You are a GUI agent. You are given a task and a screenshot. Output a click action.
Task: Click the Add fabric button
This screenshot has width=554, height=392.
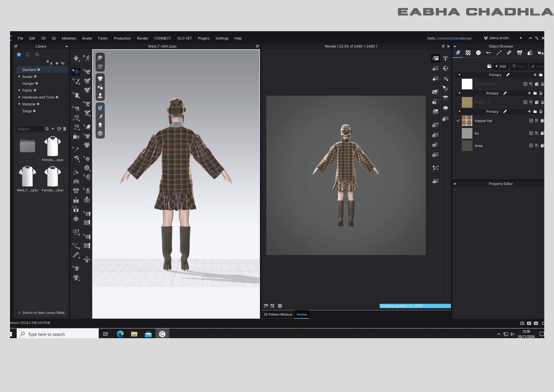point(500,66)
